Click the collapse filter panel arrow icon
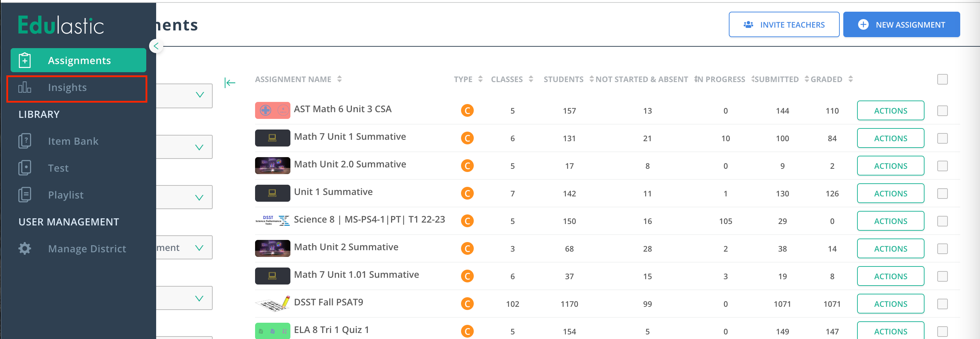This screenshot has width=980, height=339. click(230, 83)
